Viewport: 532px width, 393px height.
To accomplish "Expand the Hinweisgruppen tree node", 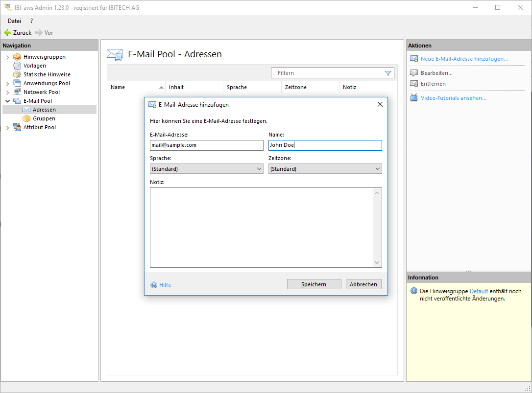I will [7, 57].
